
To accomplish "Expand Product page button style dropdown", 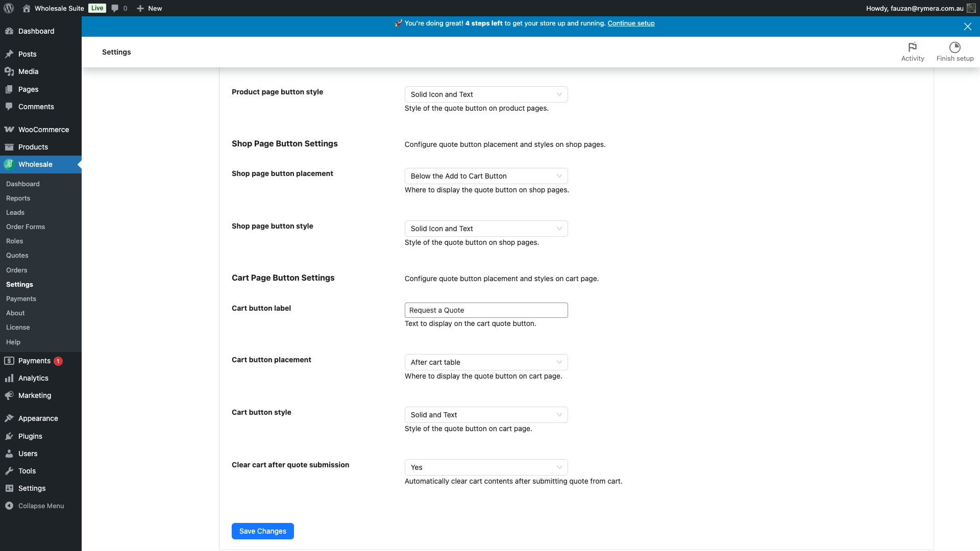I will point(485,94).
